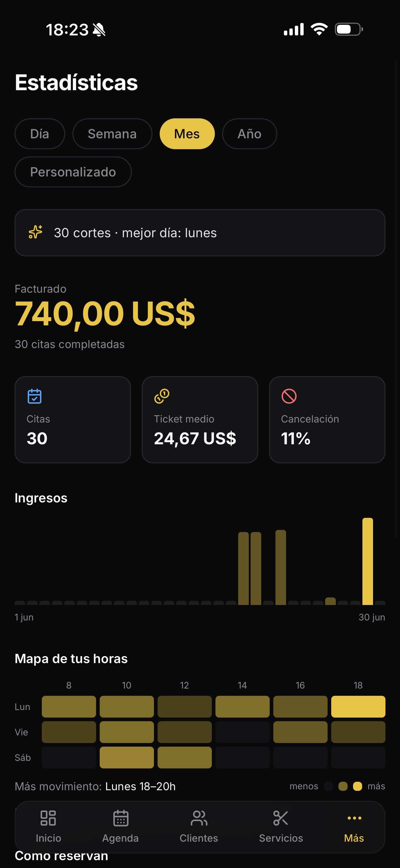Tap the 740,00 US$ billed amount
This screenshot has height=868, width=400.
[105, 313]
